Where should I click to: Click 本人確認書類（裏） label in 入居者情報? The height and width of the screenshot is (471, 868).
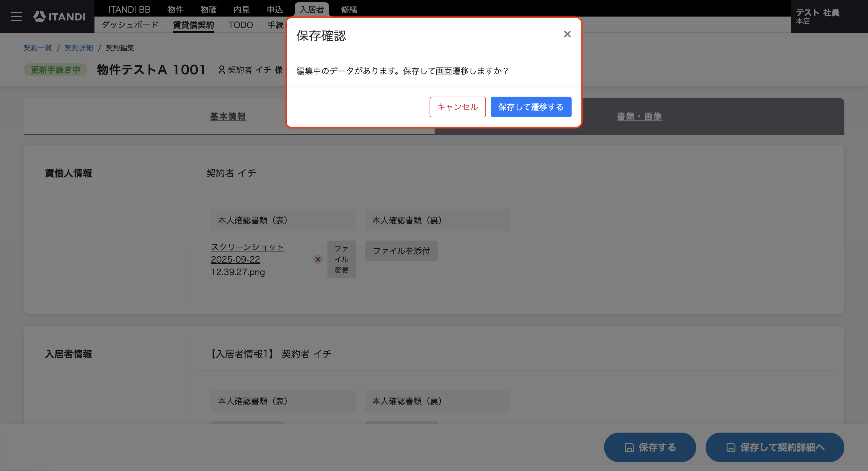tap(437, 401)
